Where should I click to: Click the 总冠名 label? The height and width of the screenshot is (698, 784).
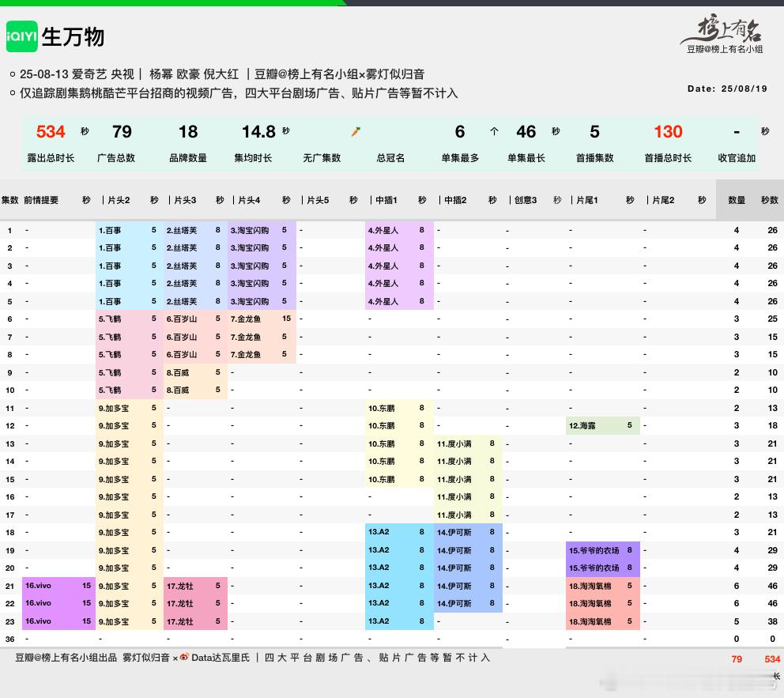pos(390,158)
